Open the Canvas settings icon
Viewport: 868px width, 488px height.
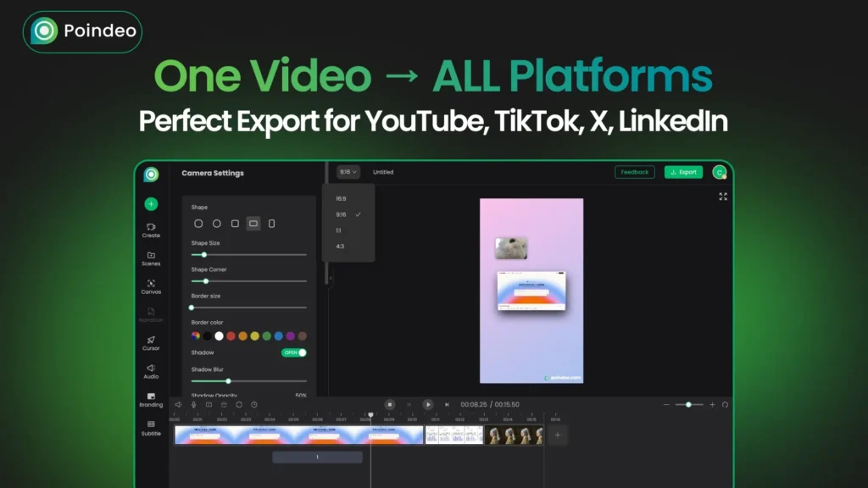(151, 286)
